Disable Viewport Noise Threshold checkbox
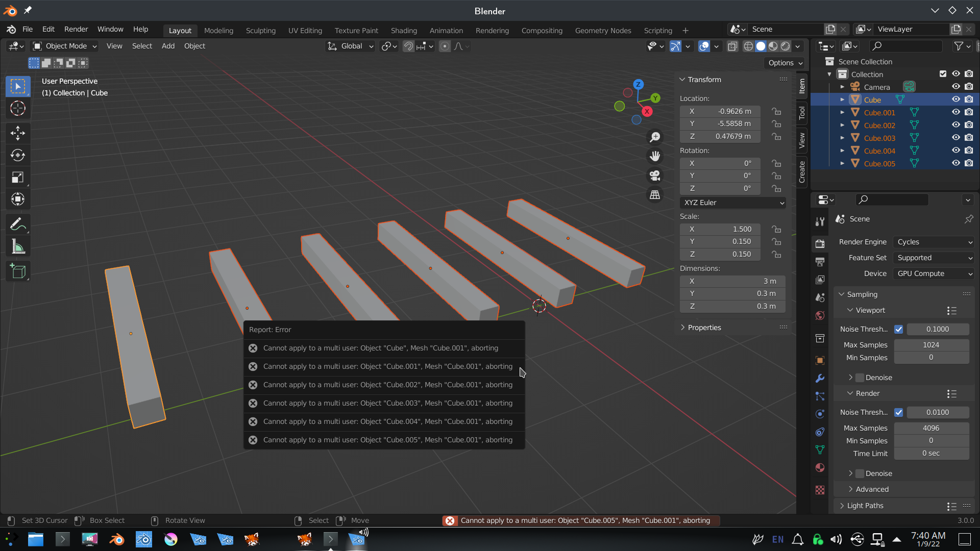The height and width of the screenshot is (551, 980). coord(898,329)
